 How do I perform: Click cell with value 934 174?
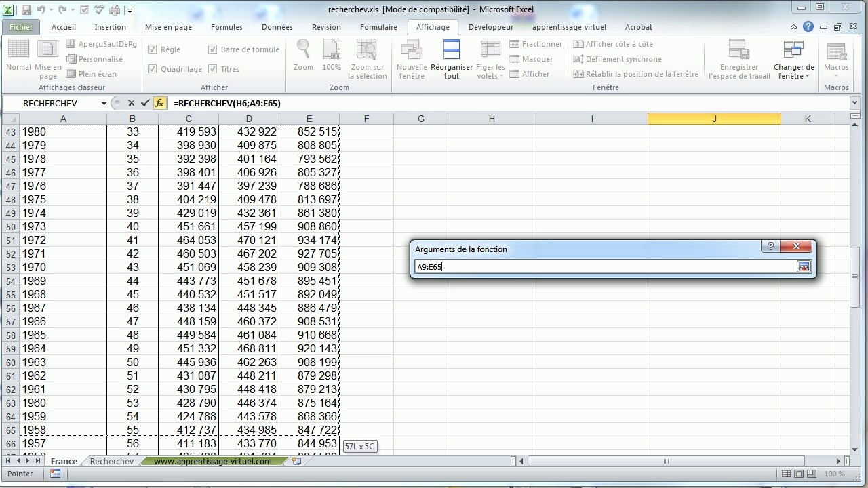tap(309, 240)
